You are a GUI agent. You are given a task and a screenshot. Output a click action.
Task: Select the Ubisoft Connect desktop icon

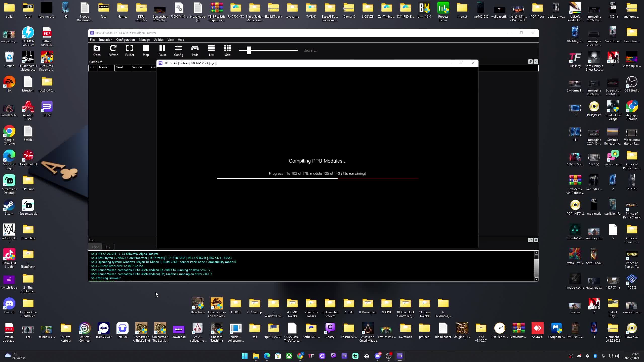pos(85,333)
